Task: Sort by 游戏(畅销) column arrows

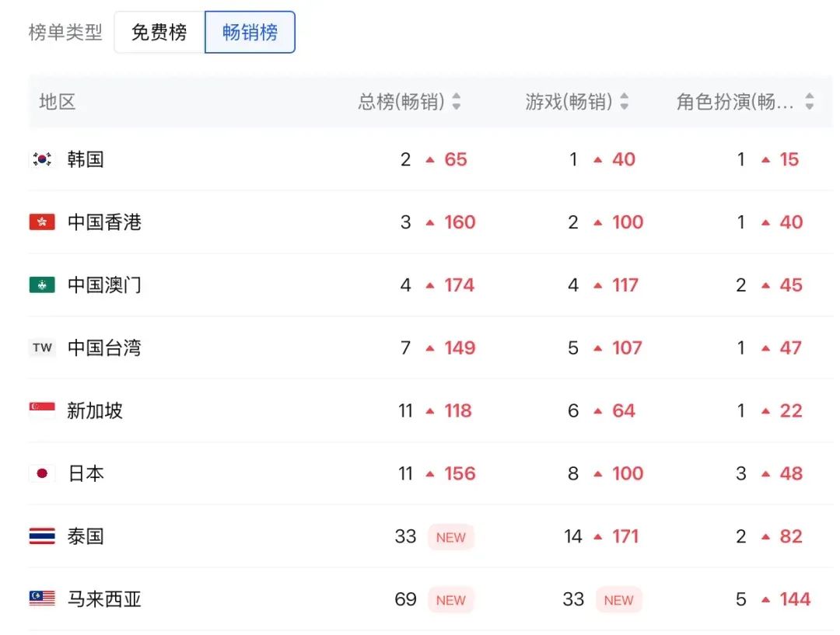Action: pos(625,102)
